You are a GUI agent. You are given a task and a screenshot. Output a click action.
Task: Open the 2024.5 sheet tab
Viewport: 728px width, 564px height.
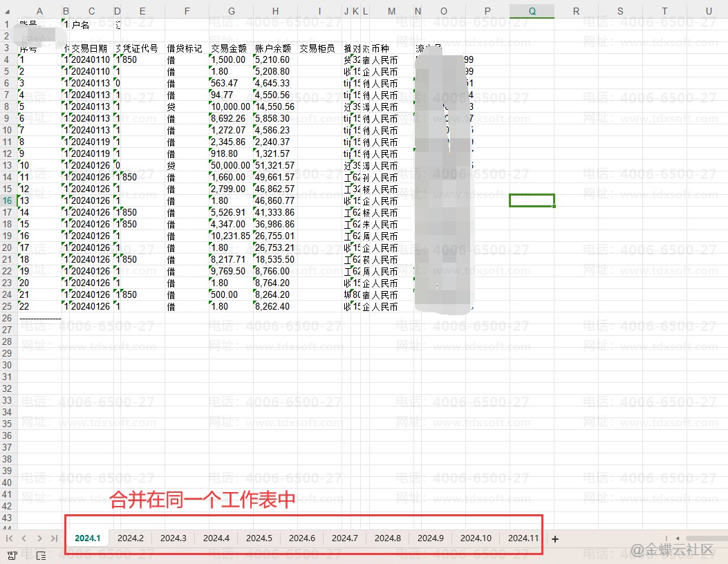(259, 538)
